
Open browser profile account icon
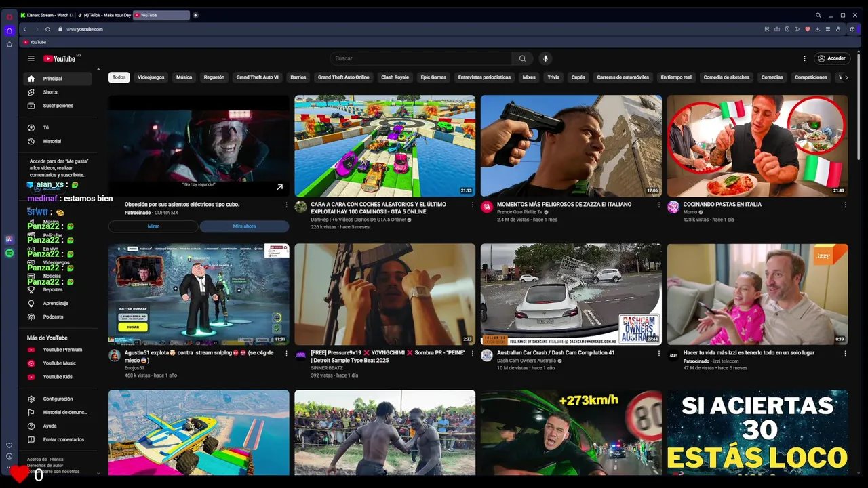click(x=838, y=29)
